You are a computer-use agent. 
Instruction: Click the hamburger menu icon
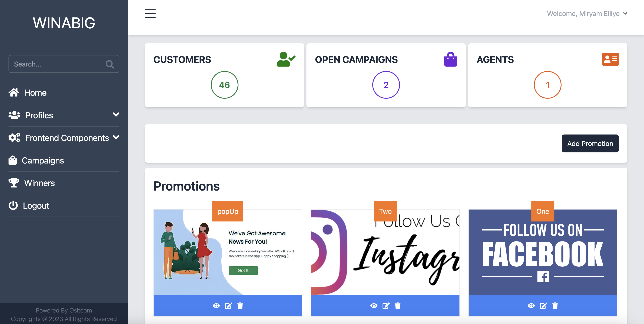pos(150,13)
